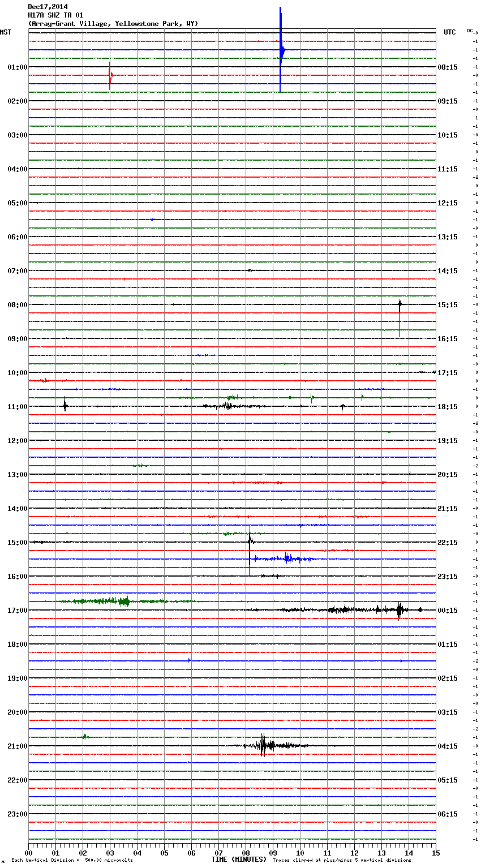This screenshot has width=481, height=868.
Task: Click the 01:15 UTC time label
Action: click(448, 644)
